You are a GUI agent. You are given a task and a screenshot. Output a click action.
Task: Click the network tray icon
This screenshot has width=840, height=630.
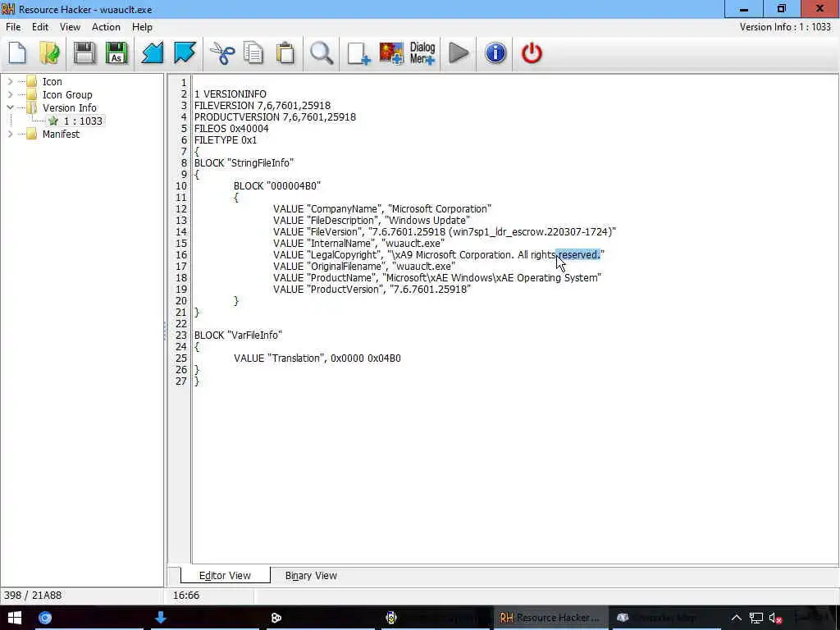[756, 619]
